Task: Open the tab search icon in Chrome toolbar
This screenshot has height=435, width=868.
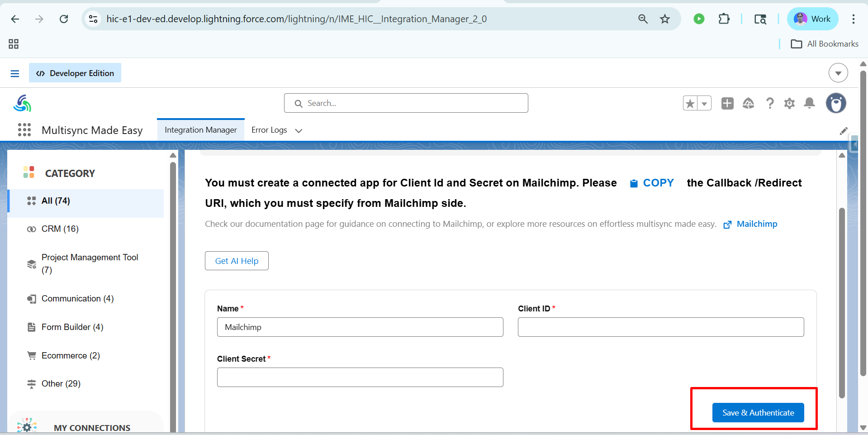Action: 760,19
